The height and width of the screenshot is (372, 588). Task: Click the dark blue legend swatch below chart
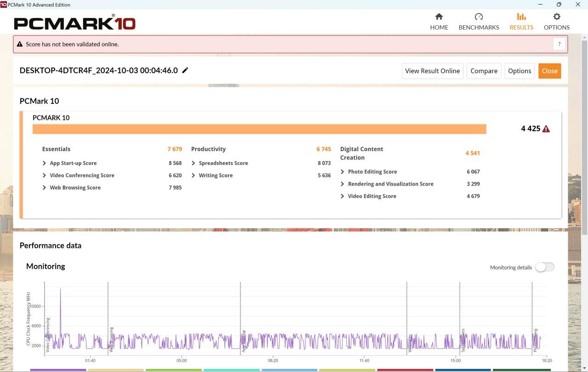pyautogui.click(x=463, y=370)
